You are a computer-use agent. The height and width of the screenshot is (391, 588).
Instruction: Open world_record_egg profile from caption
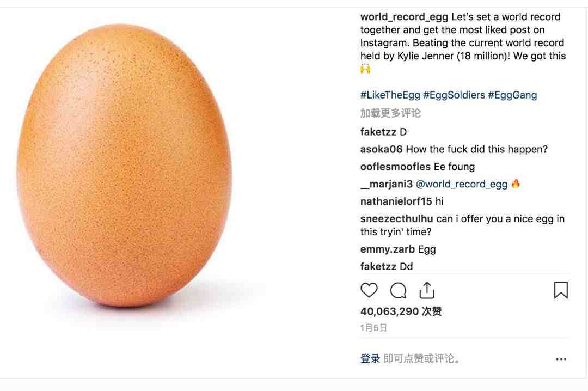point(404,17)
